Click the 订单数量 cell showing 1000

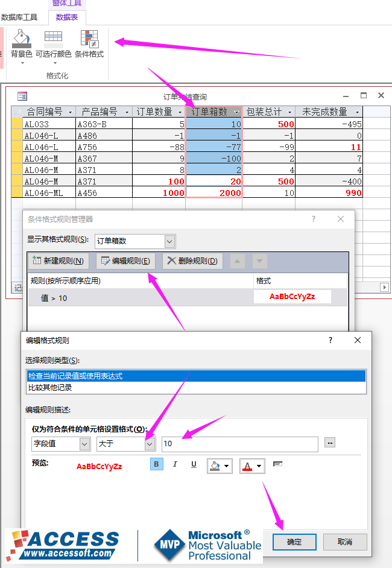(159, 192)
